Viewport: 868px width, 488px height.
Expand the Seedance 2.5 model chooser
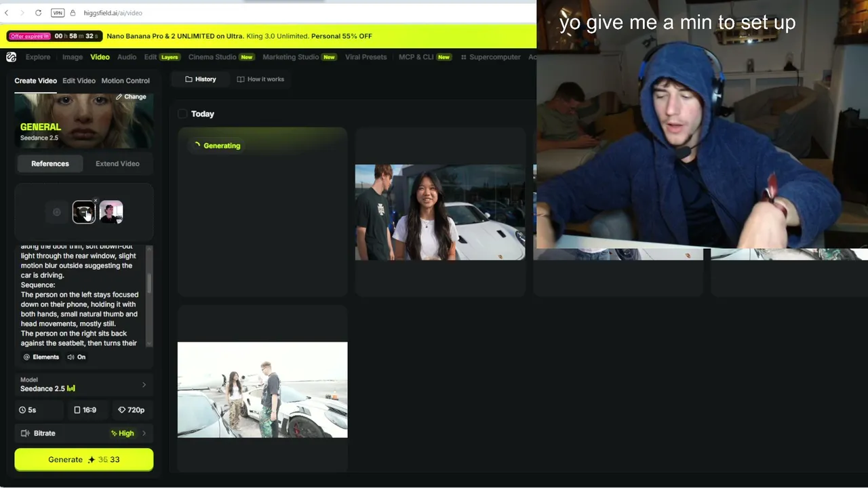point(84,385)
